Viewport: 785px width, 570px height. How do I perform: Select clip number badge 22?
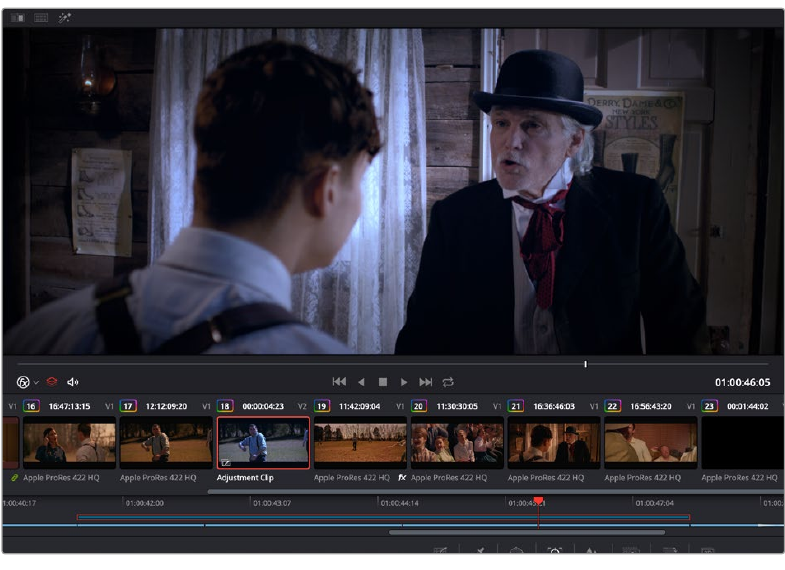click(x=612, y=406)
